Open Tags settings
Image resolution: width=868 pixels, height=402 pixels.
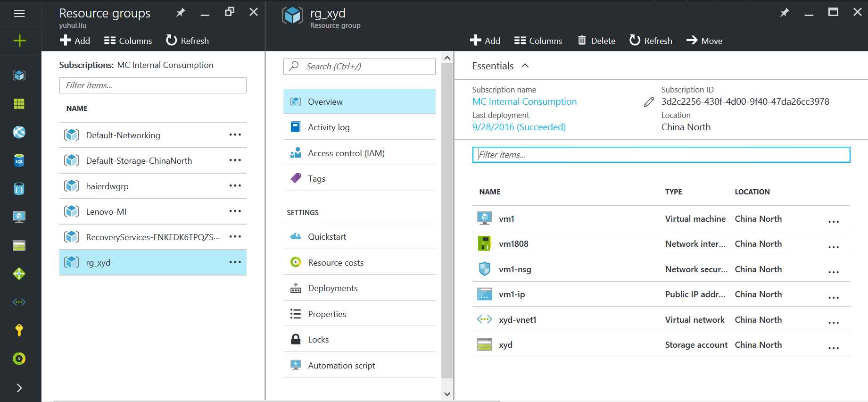click(359, 179)
